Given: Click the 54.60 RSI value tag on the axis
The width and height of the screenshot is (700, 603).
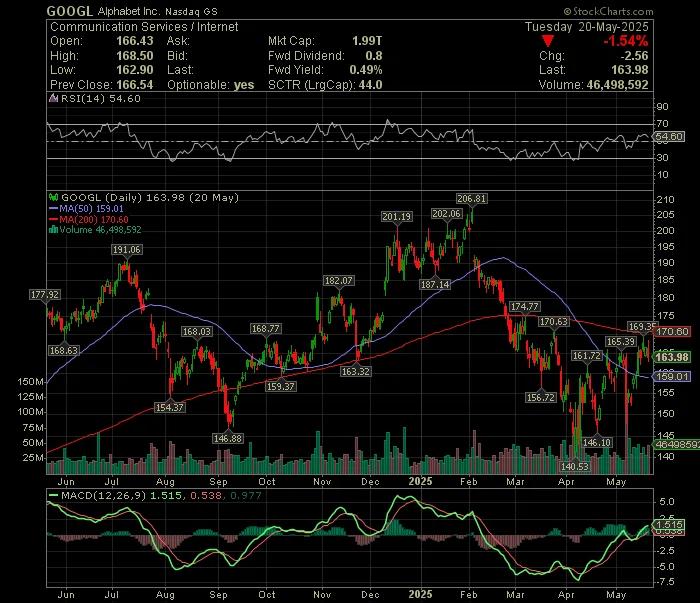Looking at the screenshot, I should pos(669,137).
